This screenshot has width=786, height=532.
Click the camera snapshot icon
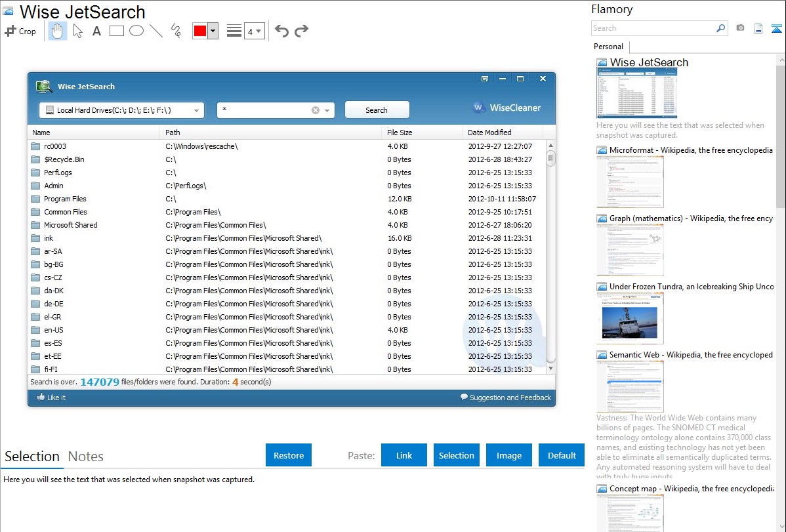pyautogui.click(x=740, y=28)
